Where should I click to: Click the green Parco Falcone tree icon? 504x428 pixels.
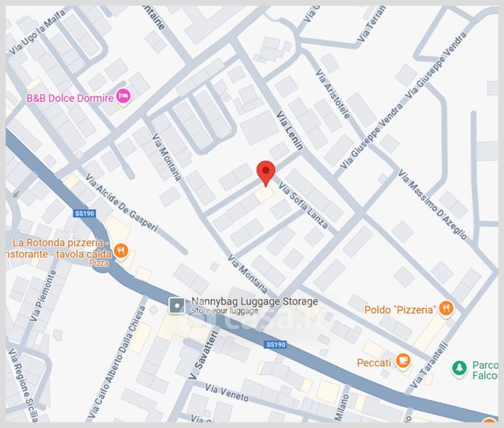459,368
